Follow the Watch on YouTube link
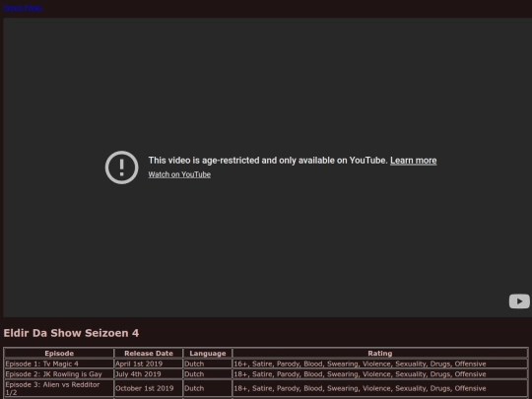Image resolution: width=532 pixels, height=399 pixels. 179,174
